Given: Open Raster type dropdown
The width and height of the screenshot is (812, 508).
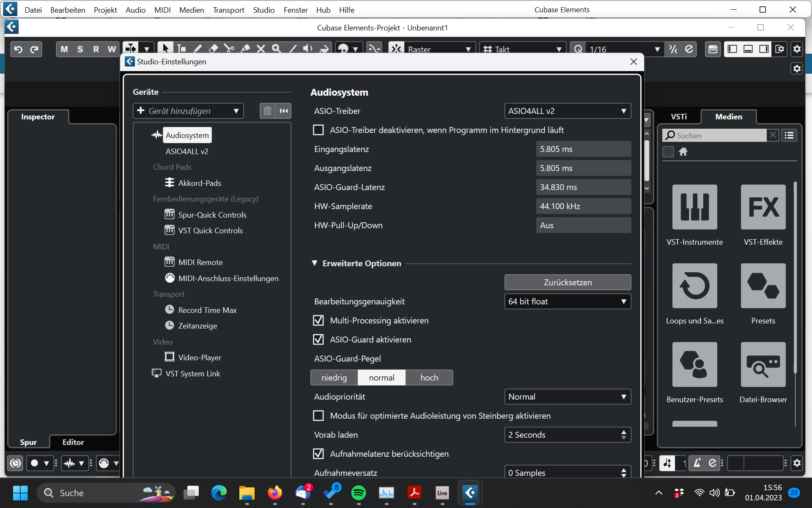Looking at the screenshot, I should [440, 49].
